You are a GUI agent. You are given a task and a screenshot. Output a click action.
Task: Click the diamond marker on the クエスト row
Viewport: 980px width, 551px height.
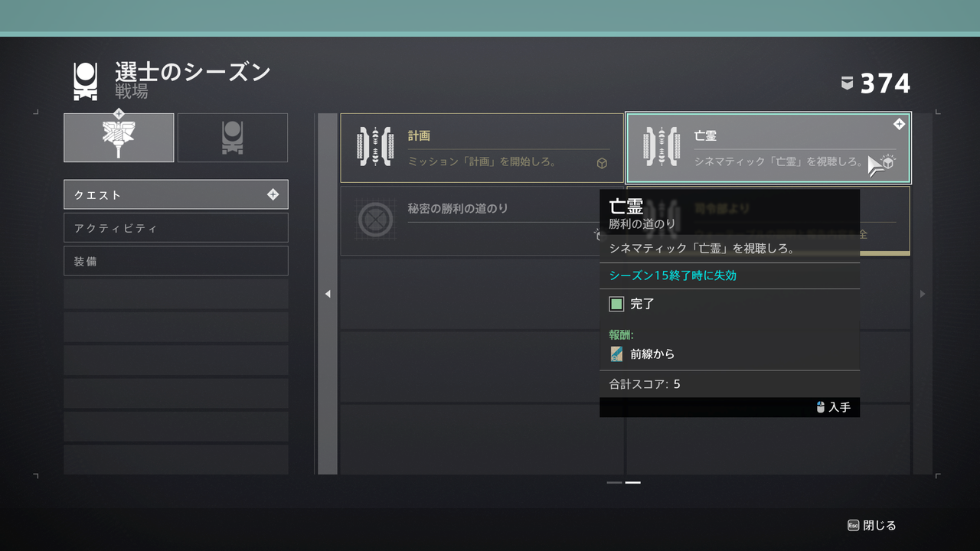coord(273,194)
